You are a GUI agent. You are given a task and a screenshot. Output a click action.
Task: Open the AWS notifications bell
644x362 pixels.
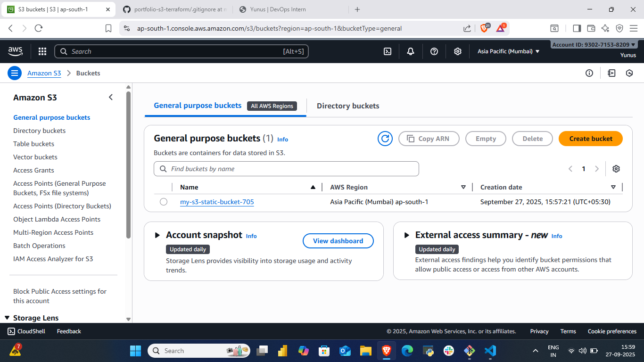(411, 51)
